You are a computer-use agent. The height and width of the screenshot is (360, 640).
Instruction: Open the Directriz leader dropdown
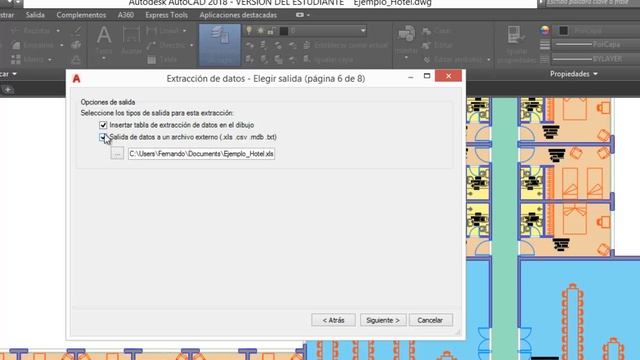pyautogui.click(x=191, y=45)
